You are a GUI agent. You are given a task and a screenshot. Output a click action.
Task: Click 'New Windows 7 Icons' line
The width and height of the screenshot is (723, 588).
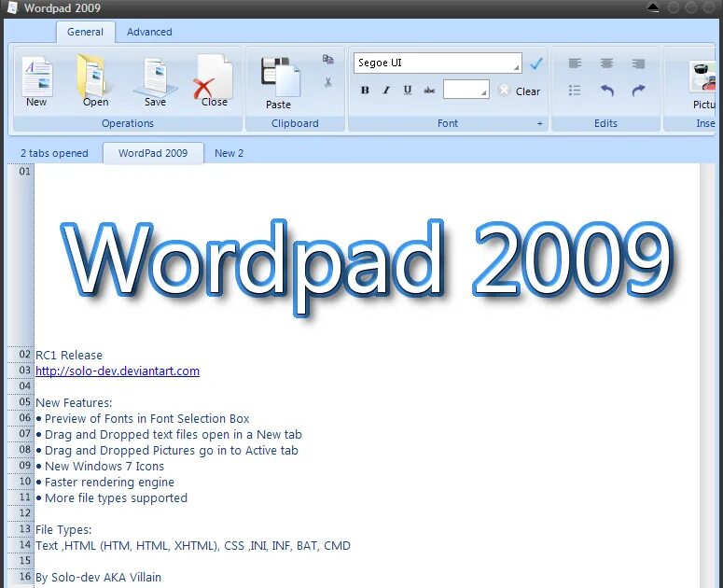point(104,467)
